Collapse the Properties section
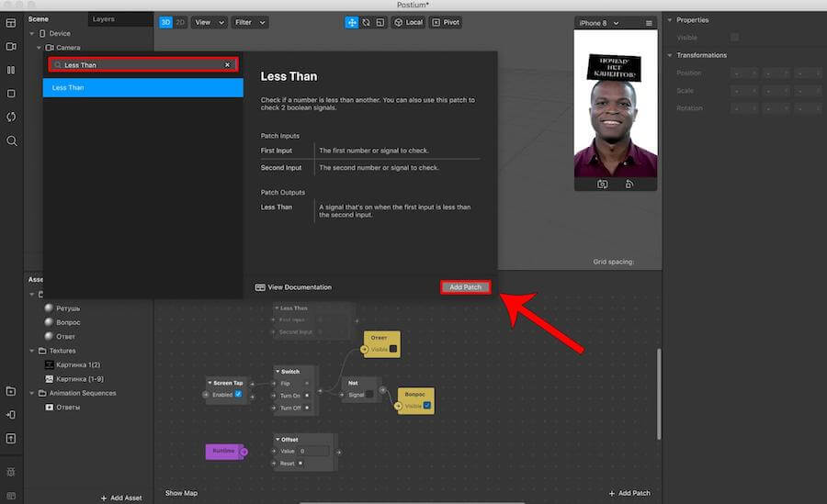Viewport: 827px width, 504px height. click(670, 20)
